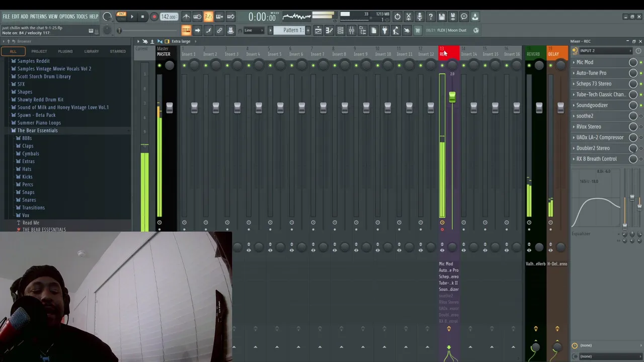This screenshot has height=362, width=644.
Task: Click the undo history circular arrow icon
Action: [397, 17]
